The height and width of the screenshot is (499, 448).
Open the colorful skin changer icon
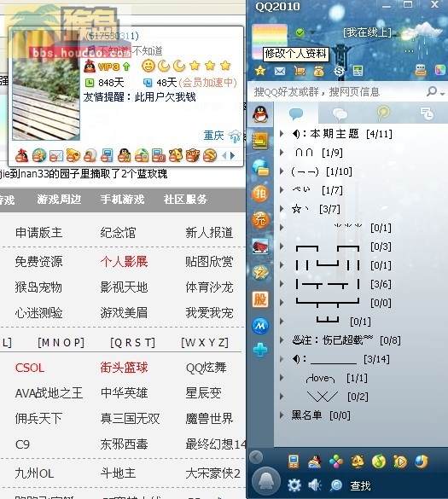click(440, 70)
